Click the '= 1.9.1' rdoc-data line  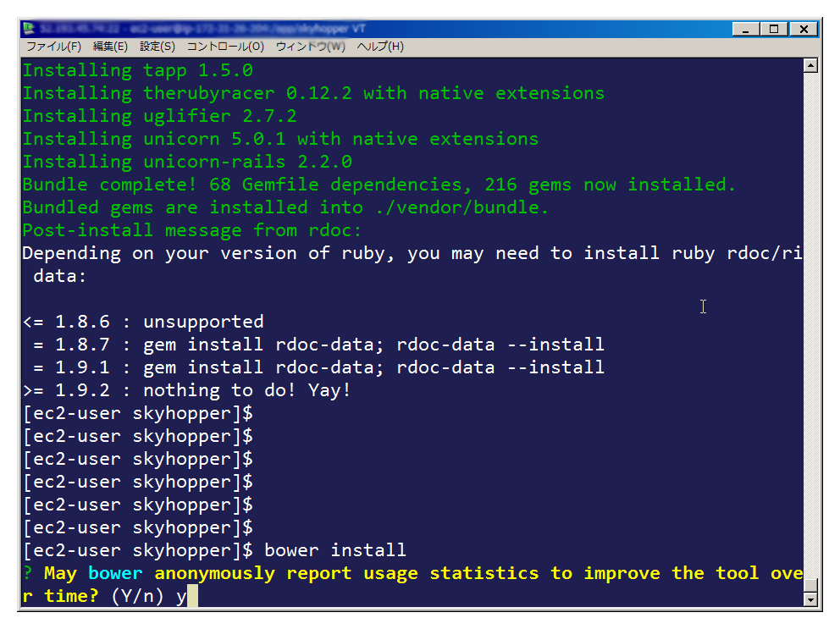318,368
